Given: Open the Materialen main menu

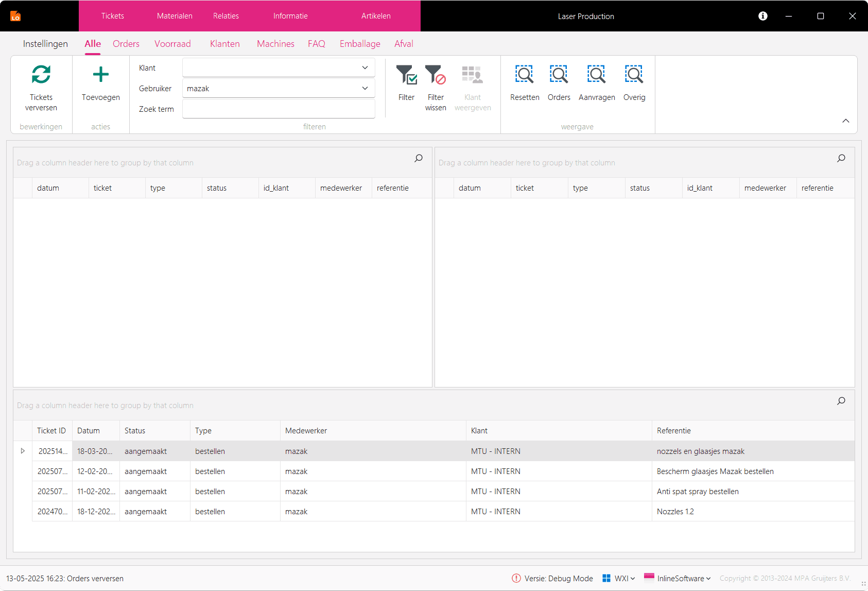Looking at the screenshot, I should (x=175, y=16).
